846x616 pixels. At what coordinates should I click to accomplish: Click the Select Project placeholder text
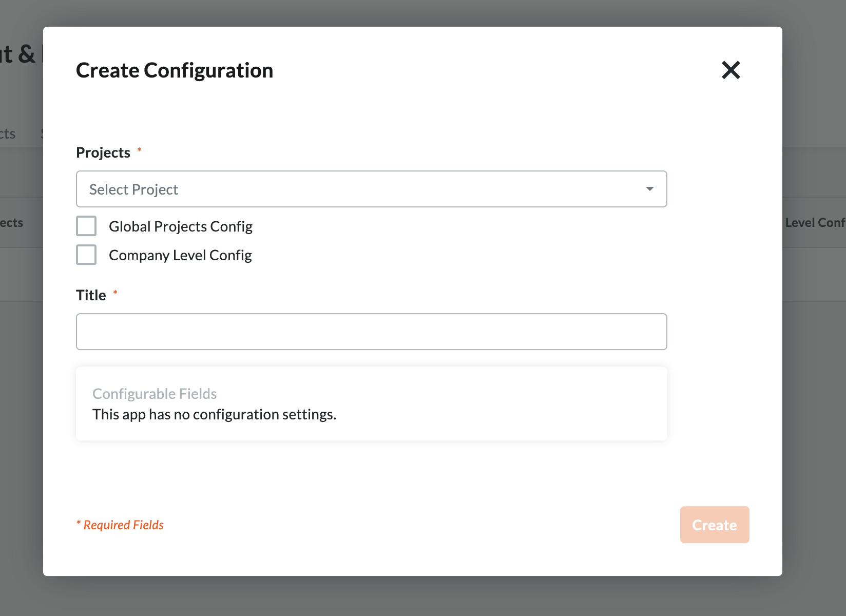click(133, 189)
